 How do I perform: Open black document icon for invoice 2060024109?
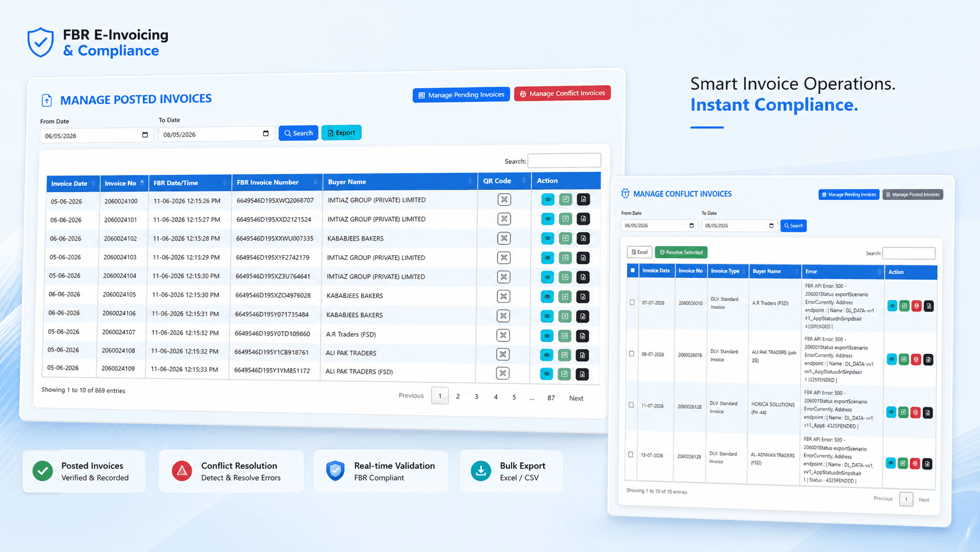[x=582, y=374]
